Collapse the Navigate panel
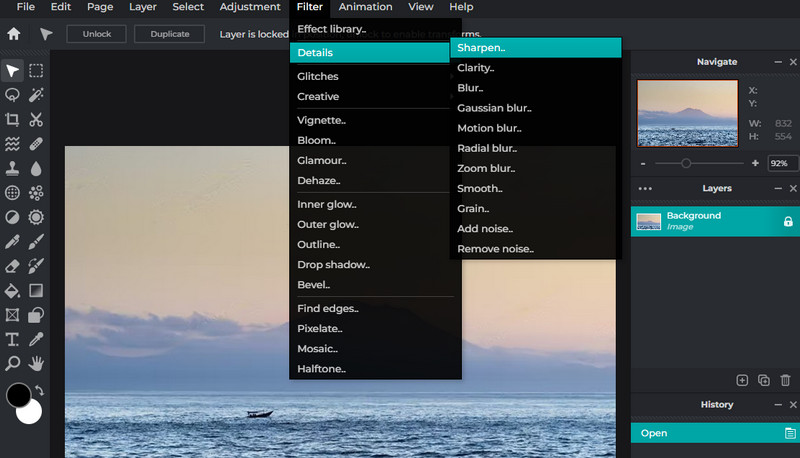Image resolution: width=800 pixels, height=458 pixels. (x=779, y=62)
